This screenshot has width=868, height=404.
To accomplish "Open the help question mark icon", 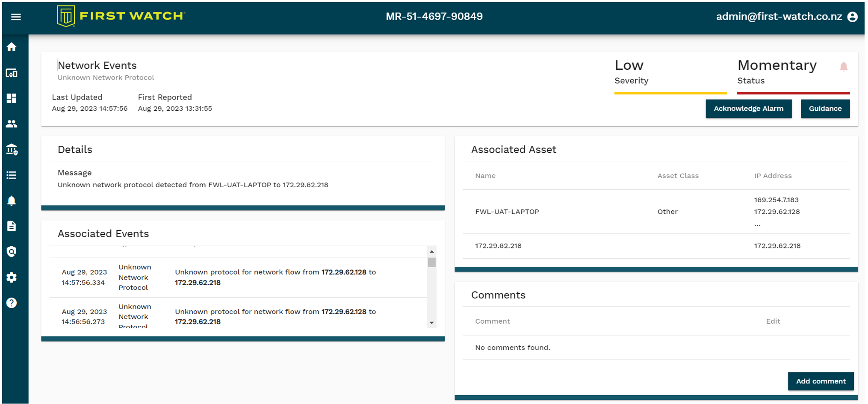I will [x=12, y=303].
